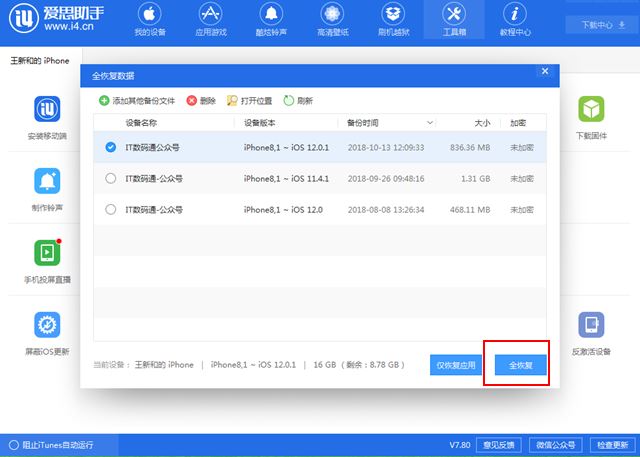640x457 pixels.
Task: Click the 意见反馈 feedback button
Action: [498, 445]
